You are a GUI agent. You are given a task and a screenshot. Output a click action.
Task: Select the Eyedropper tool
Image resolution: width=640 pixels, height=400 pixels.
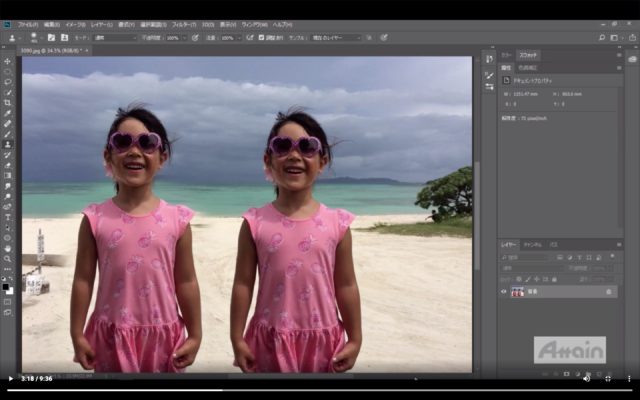[x=7, y=113]
